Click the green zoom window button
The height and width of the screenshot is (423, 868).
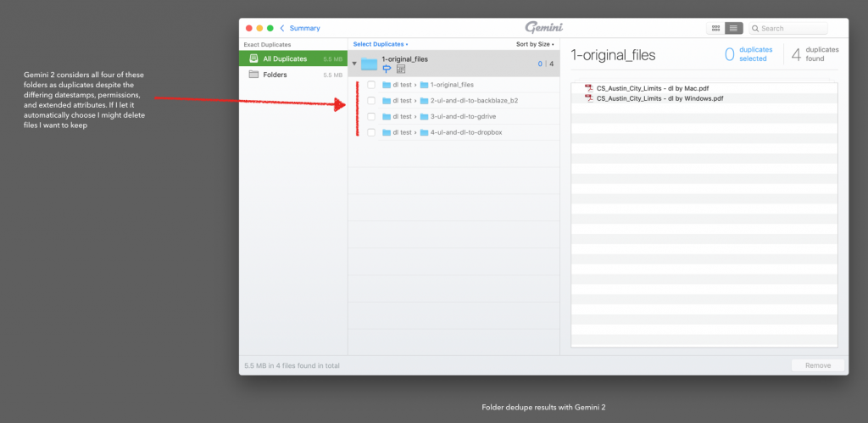point(270,28)
